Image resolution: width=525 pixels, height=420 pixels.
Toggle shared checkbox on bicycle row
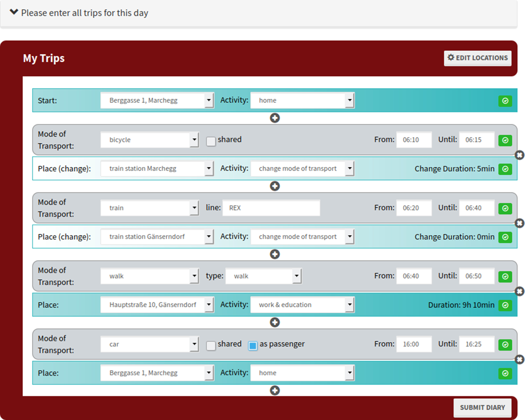[211, 141]
